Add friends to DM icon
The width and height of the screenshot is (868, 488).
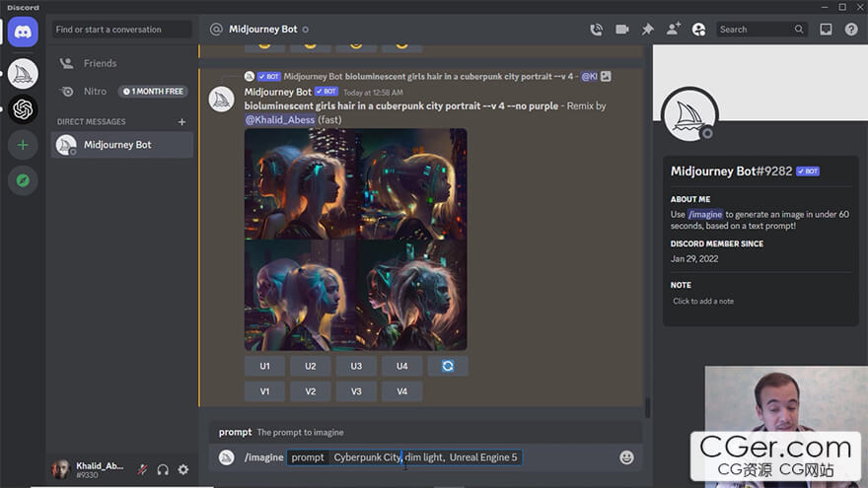(673, 30)
